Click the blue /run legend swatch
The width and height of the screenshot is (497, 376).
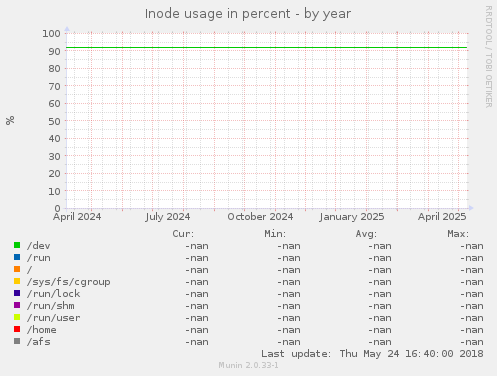(x=17, y=257)
